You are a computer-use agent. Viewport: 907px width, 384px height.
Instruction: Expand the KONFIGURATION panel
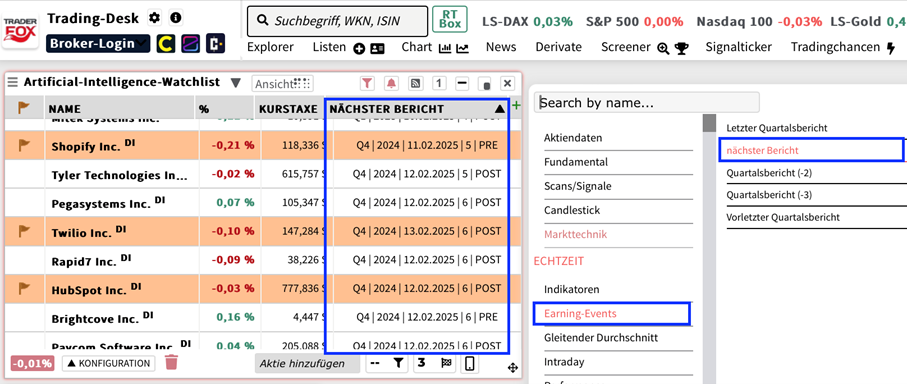109,363
